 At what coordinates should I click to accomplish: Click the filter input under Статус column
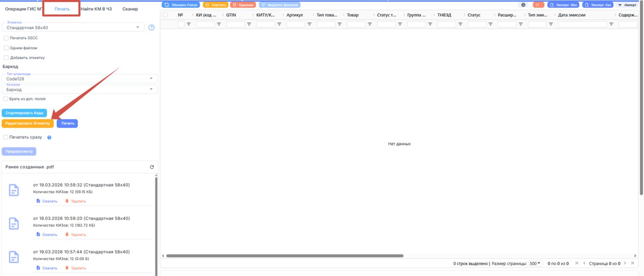point(477,24)
